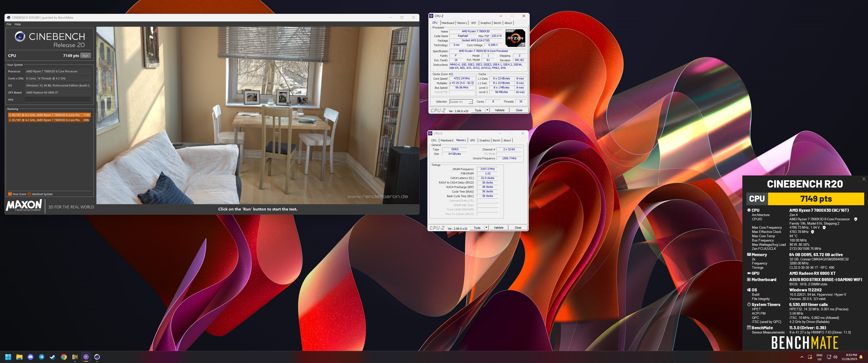Open About tab in top CPU-Z
Image resolution: width=868 pixels, height=363 pixels.
[508, 23]
